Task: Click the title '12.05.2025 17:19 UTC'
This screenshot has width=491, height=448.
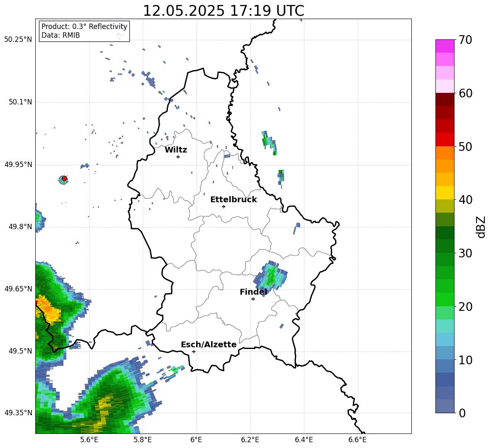Action: click(x=223, y=11)
